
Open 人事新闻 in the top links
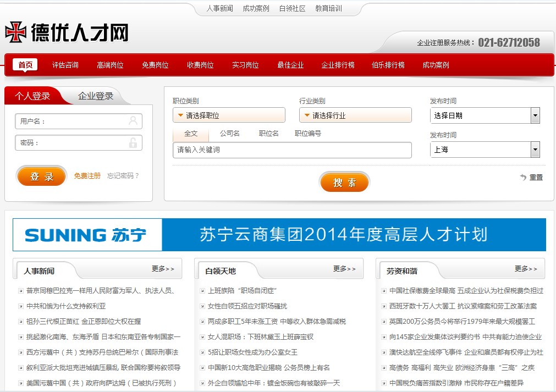[220, 8]
